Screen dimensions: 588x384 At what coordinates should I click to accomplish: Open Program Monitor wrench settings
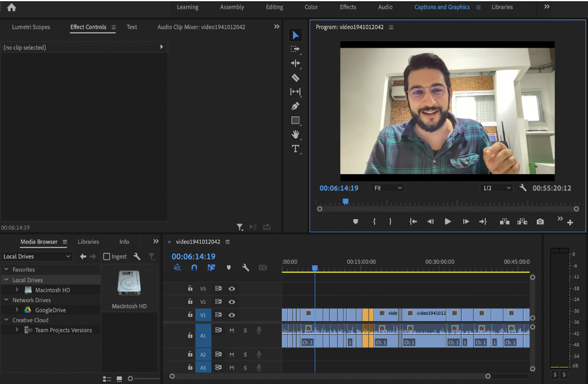point(523,188)
